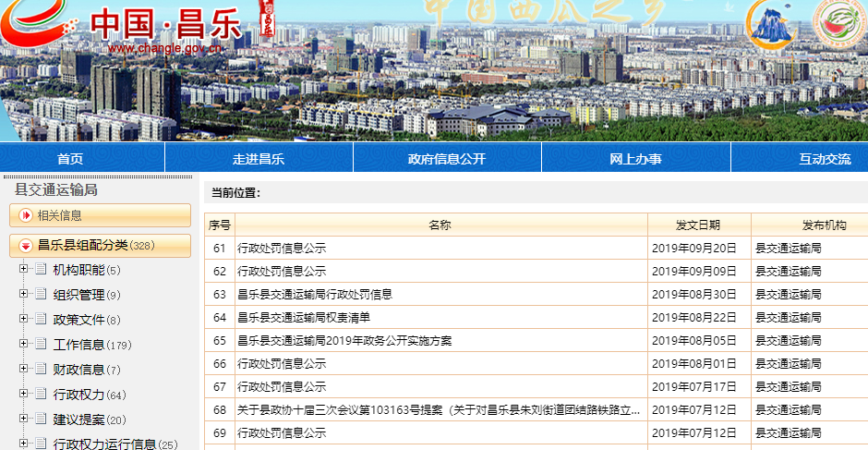Click the document icon next to 政策文件

click(x=40, y=320)
